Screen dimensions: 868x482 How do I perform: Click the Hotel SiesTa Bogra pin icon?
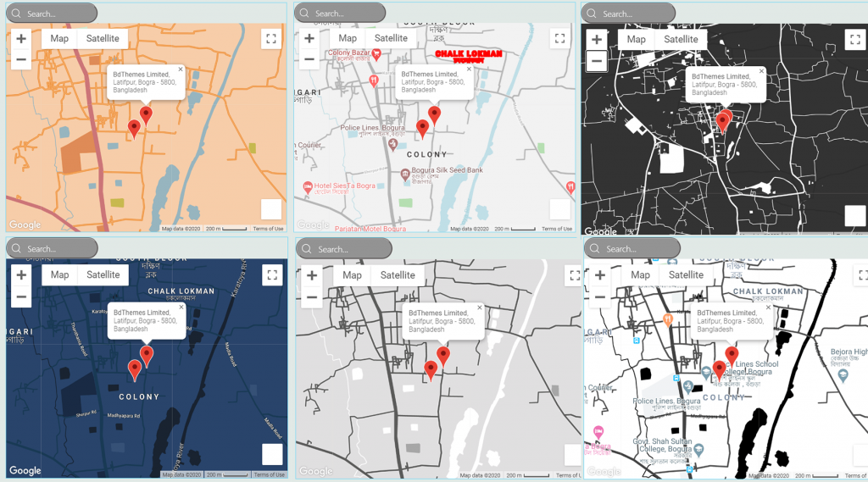click(x=307, y=186)
